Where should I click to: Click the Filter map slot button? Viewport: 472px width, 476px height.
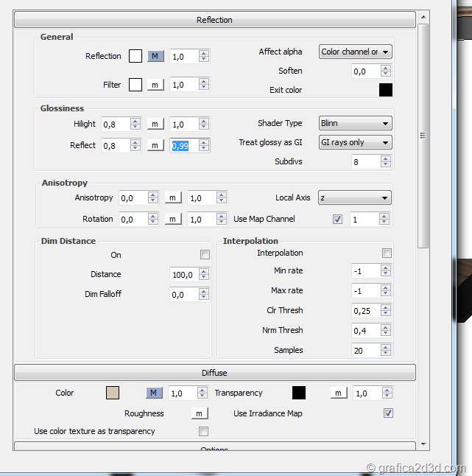coord(155,85)
